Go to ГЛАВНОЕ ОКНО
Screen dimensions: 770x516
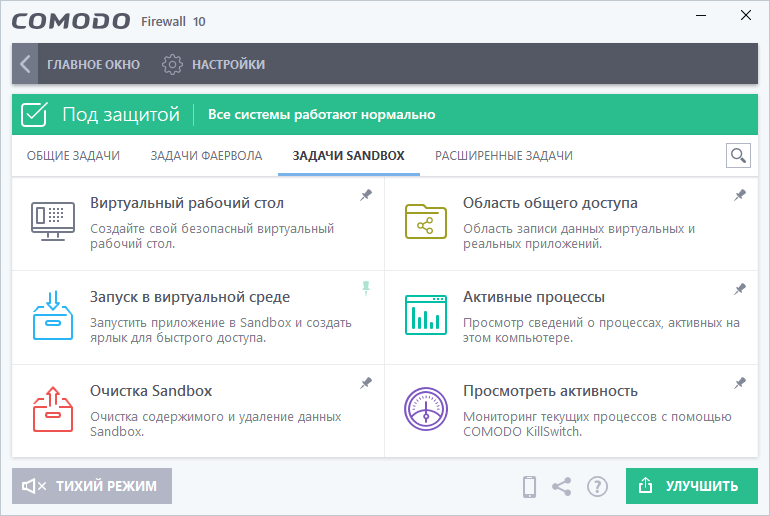tap(93, 64)
